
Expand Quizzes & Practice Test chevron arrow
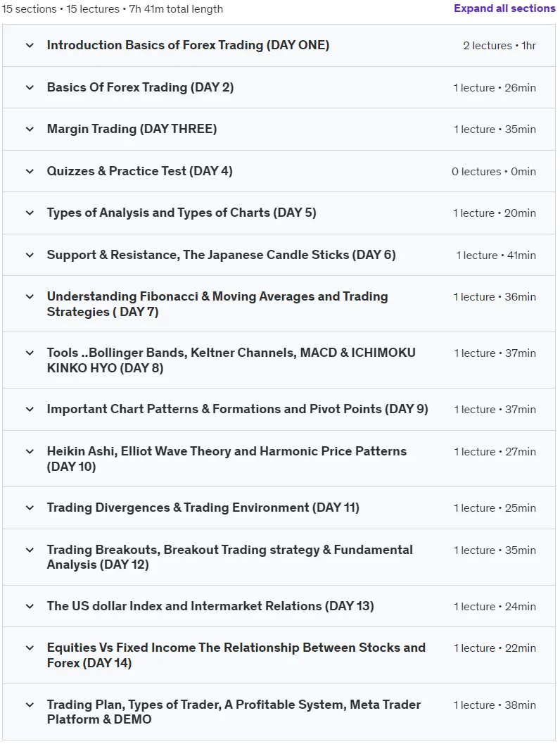click(30, 171)
